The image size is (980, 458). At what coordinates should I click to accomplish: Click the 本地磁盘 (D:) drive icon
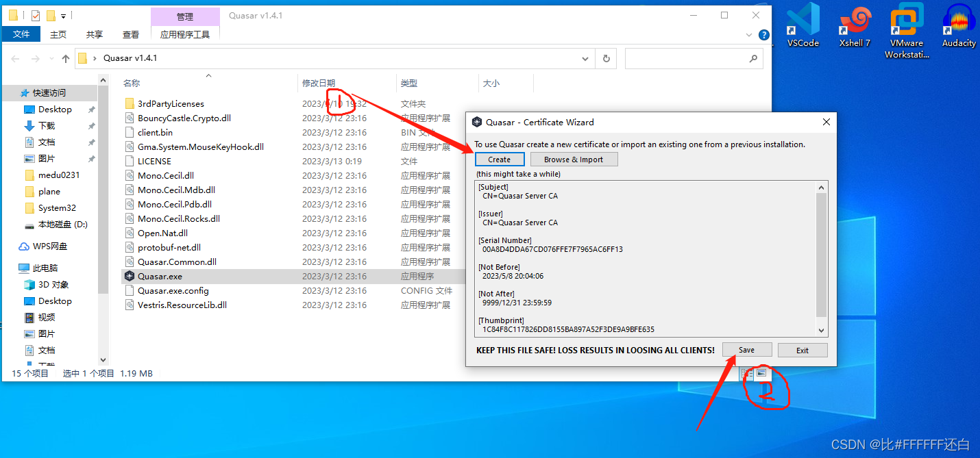29,224
